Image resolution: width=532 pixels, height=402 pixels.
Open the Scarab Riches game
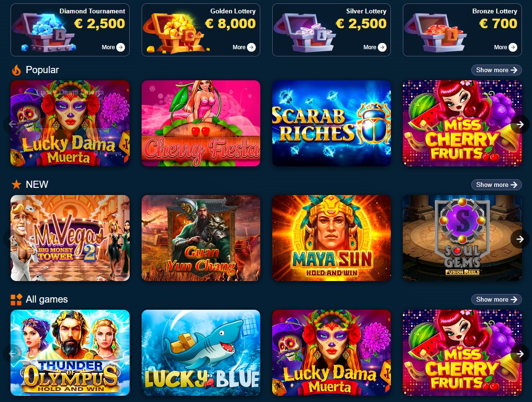[332, 123]
